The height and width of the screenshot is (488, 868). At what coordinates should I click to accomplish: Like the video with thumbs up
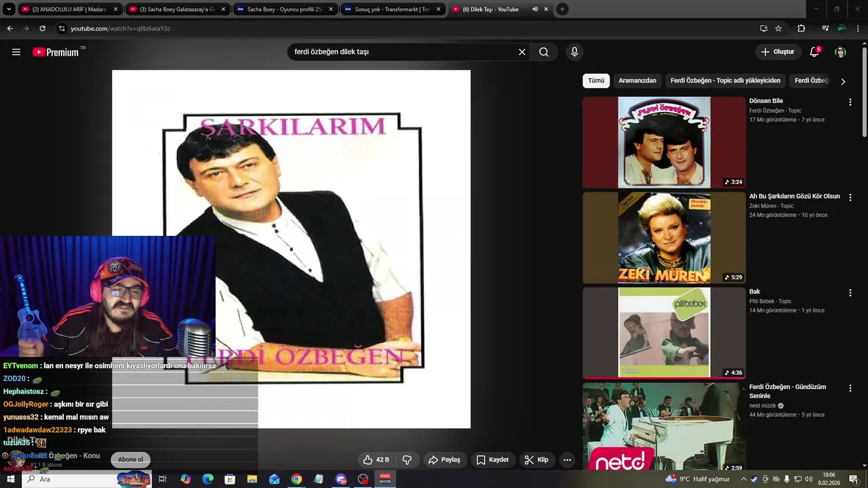click(376, 460)
